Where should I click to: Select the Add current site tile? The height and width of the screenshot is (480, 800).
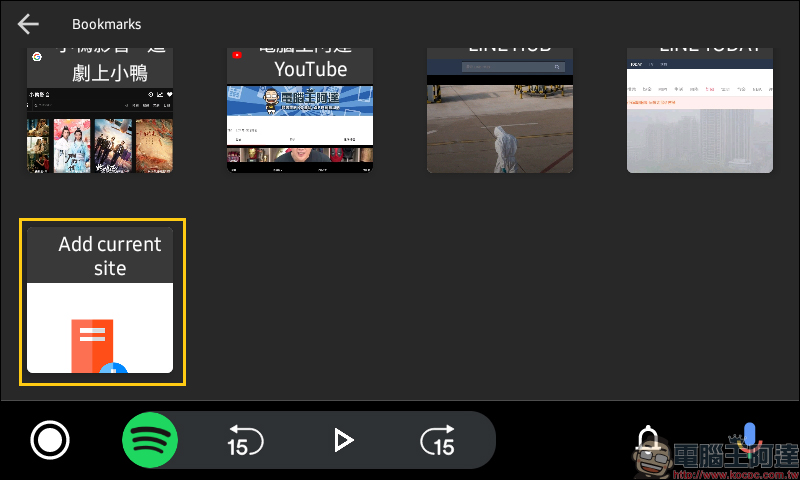[x=100, y=300]
